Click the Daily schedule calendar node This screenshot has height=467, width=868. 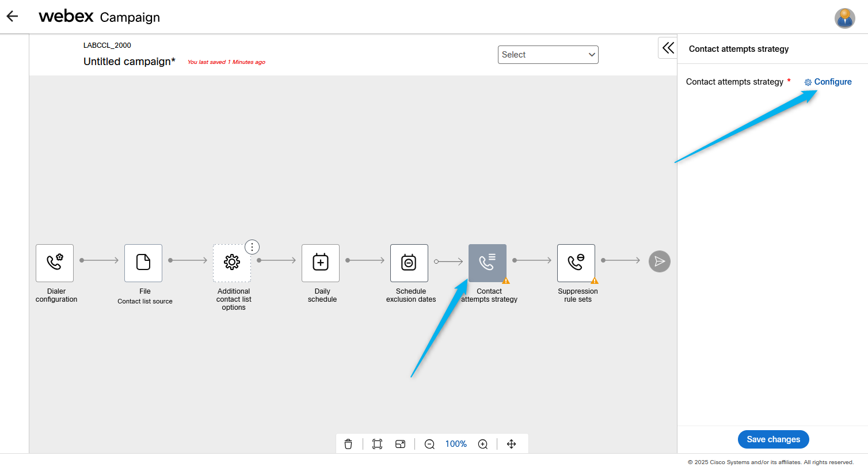click(321, 263)
